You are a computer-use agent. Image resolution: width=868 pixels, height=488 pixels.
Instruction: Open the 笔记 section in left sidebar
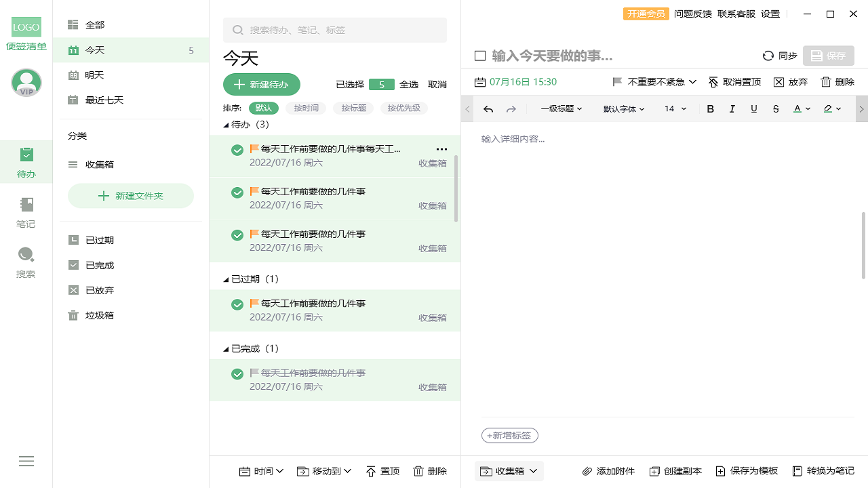pos(26,210)
